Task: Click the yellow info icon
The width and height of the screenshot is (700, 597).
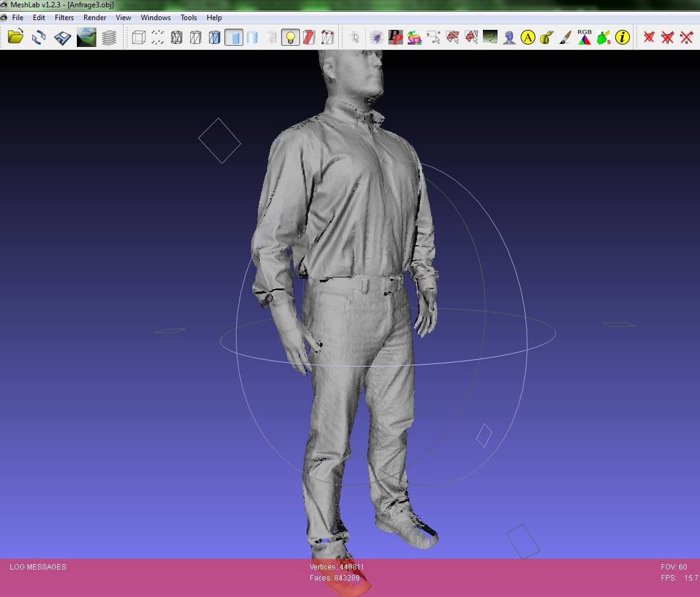Action: (x=622, y=37)
